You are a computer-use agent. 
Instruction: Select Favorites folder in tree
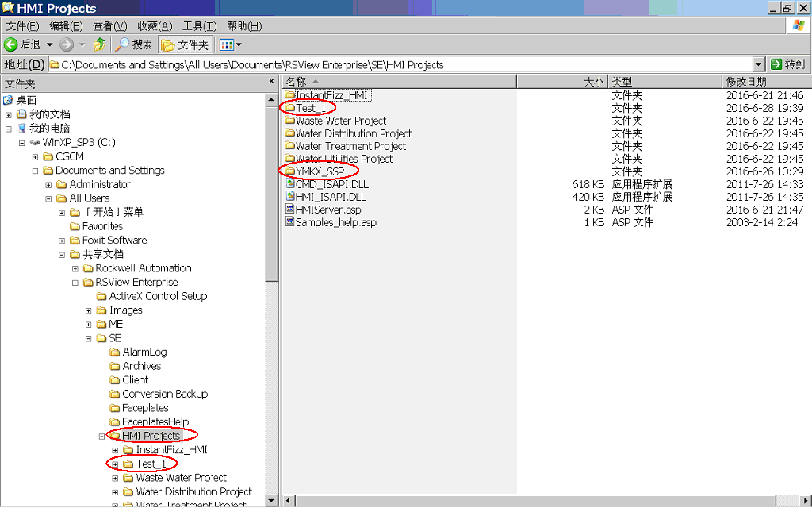click(x=97, y=226)
